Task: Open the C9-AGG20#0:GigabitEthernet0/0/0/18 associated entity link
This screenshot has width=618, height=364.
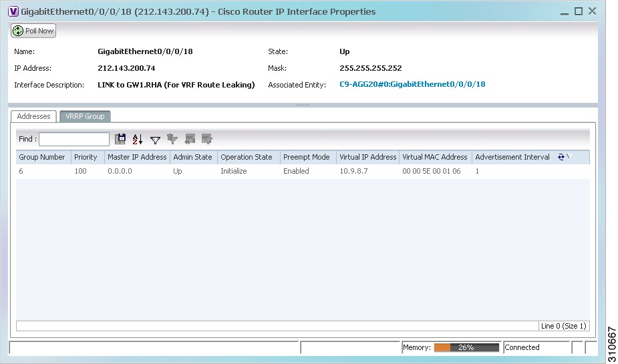Action: coord(412,84)
